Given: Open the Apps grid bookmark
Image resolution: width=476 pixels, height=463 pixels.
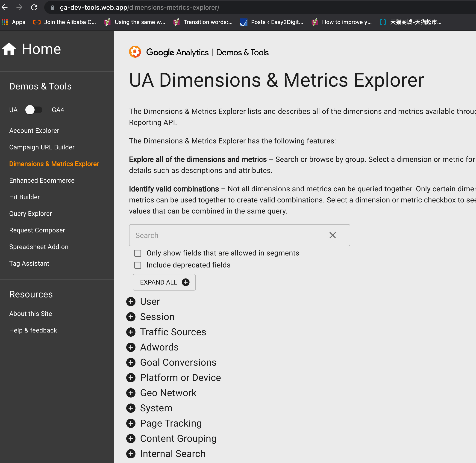Looking at the screenshot, I should 13,22.
